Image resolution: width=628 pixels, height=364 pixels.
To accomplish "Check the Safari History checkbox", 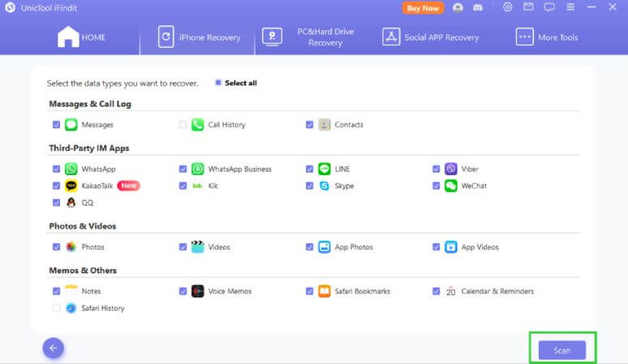I will 56,308.
